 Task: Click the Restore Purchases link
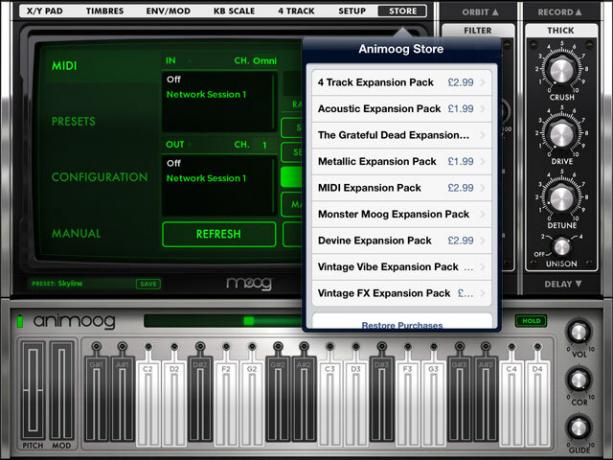tap(402, 325)
